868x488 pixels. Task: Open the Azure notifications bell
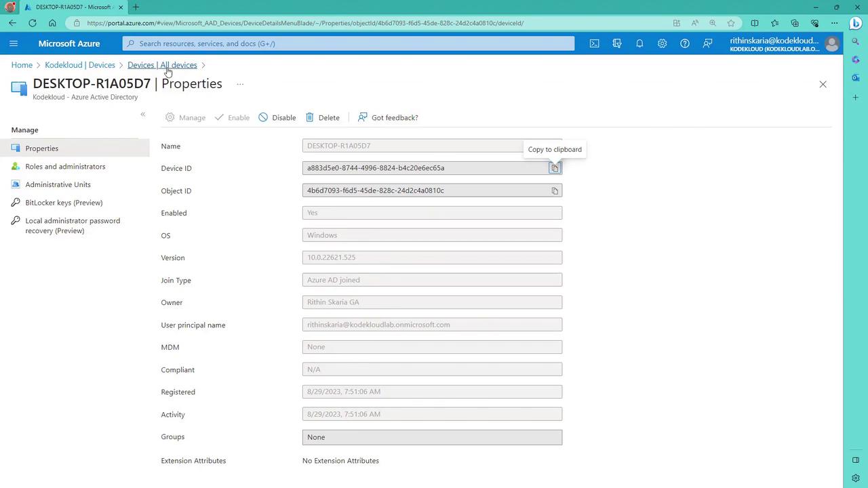point(639,43)
